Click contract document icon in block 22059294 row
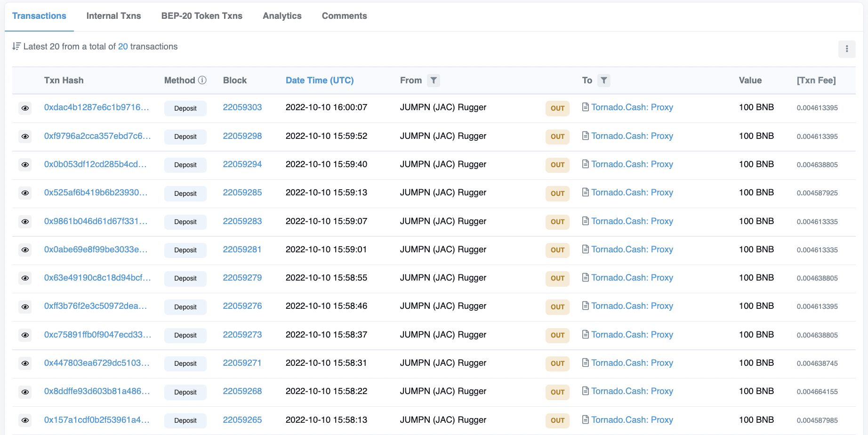 coord(586,164)
